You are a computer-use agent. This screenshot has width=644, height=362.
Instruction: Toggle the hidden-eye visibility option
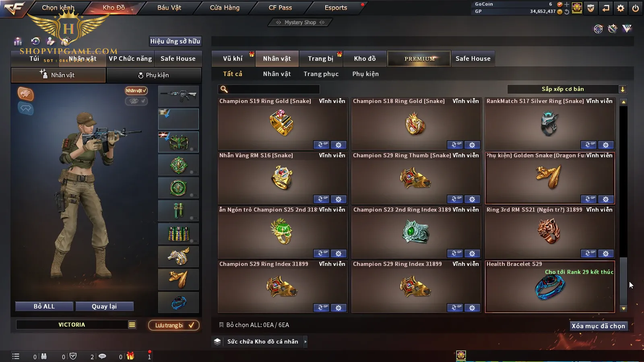click(136, 101)
